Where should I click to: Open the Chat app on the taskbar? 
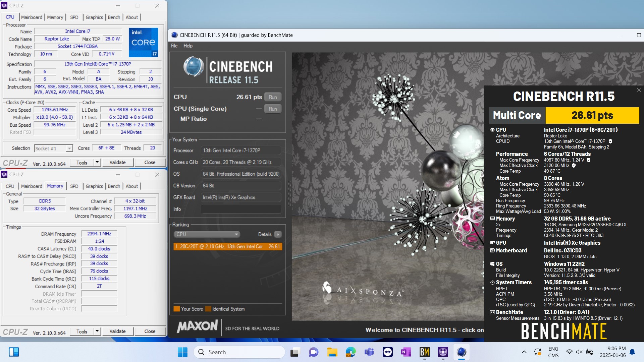[314, 352]
